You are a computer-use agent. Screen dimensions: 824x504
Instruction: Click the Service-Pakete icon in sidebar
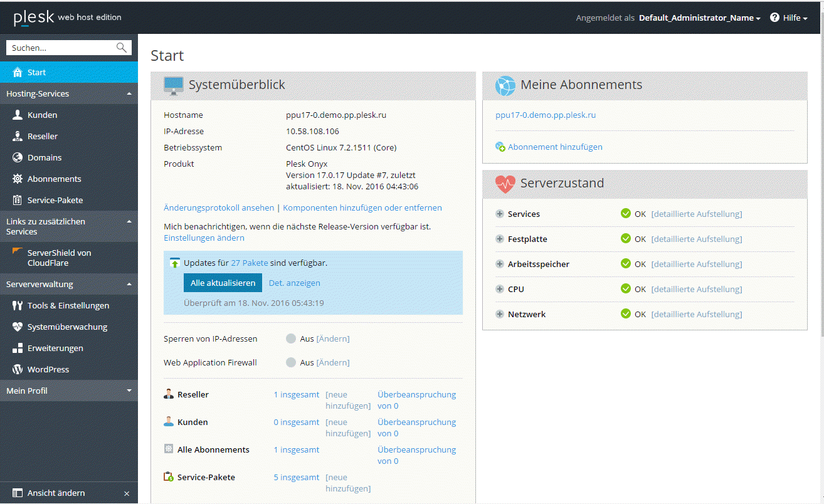tap(18, 200)
